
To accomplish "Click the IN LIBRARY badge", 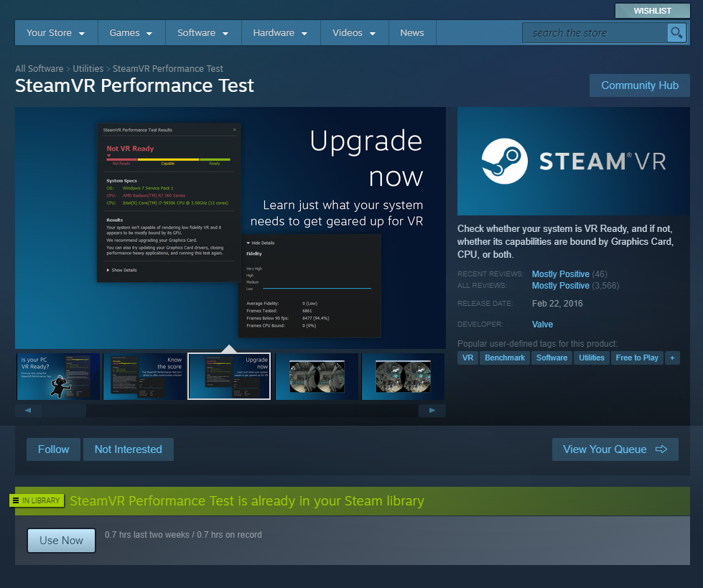I will (37, 500).
